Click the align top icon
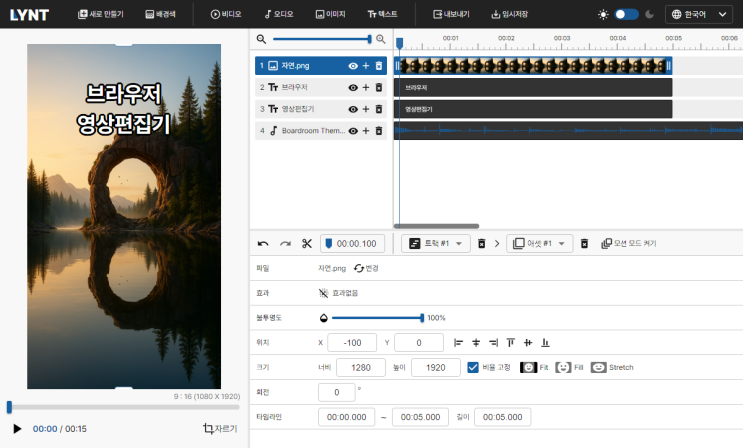Screen dimensions: 743x448 [x=510, y=342]
